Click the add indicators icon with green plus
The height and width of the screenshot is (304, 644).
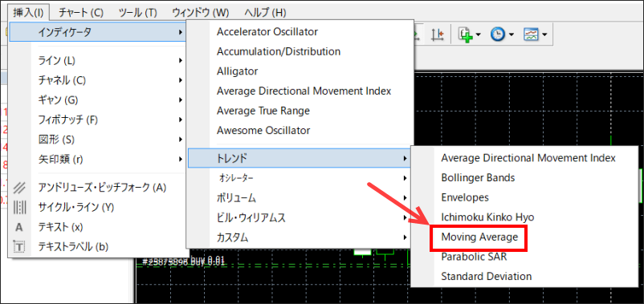click(466, 34)
